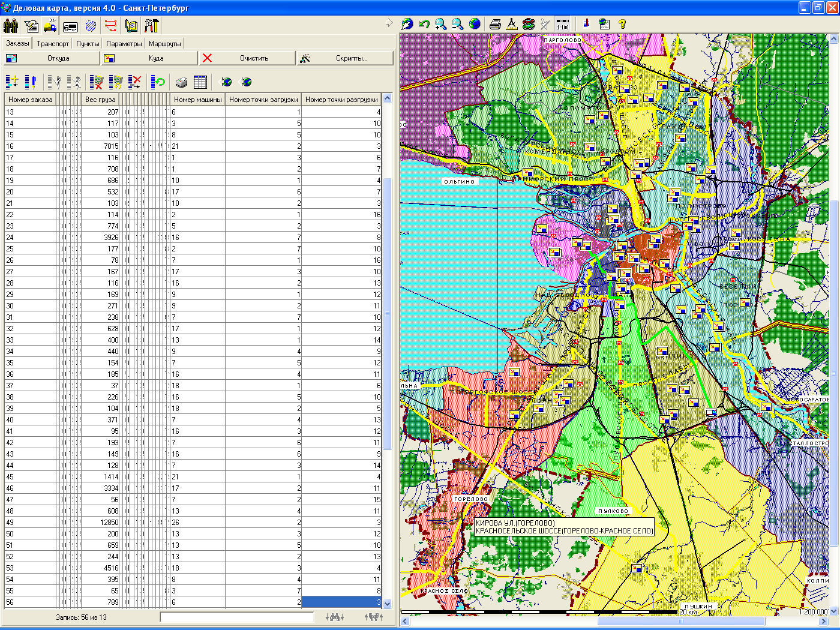Select the zoom in magnifier tool
The width and height of the screenshot is (840, 630).
tap(441, 24)
